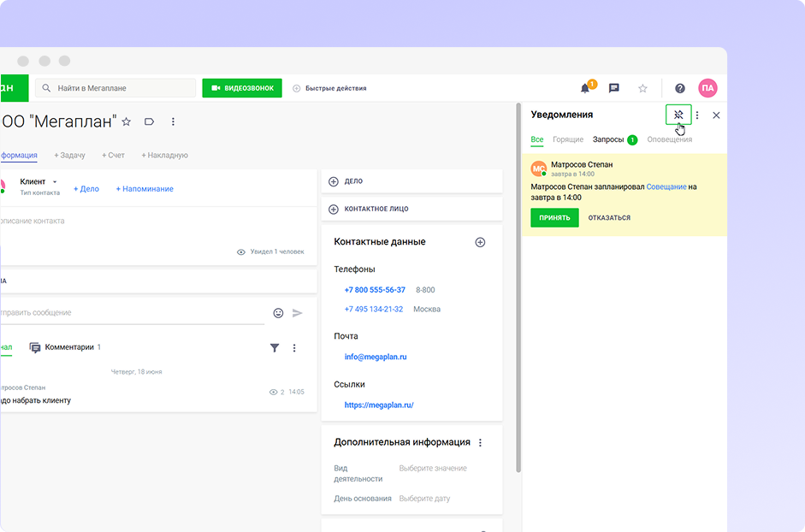
Task: Click the + Счет tab
Action: (113, 155)
